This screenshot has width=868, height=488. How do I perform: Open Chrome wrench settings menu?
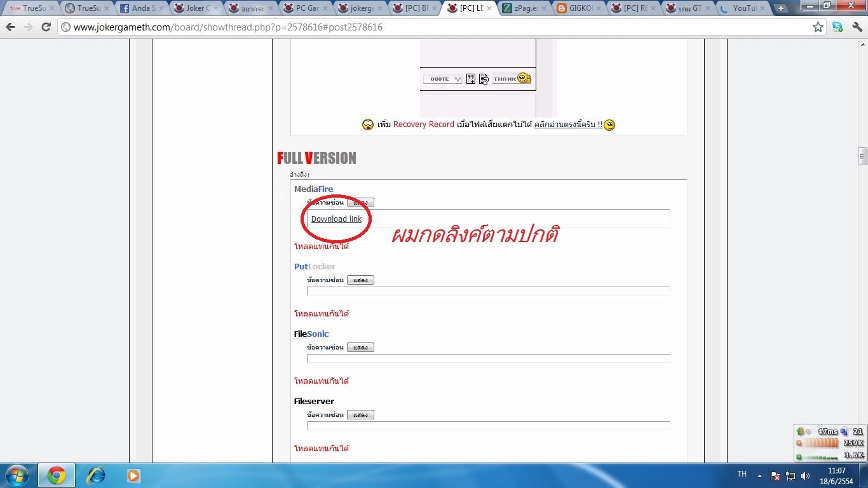click(857, 27)
